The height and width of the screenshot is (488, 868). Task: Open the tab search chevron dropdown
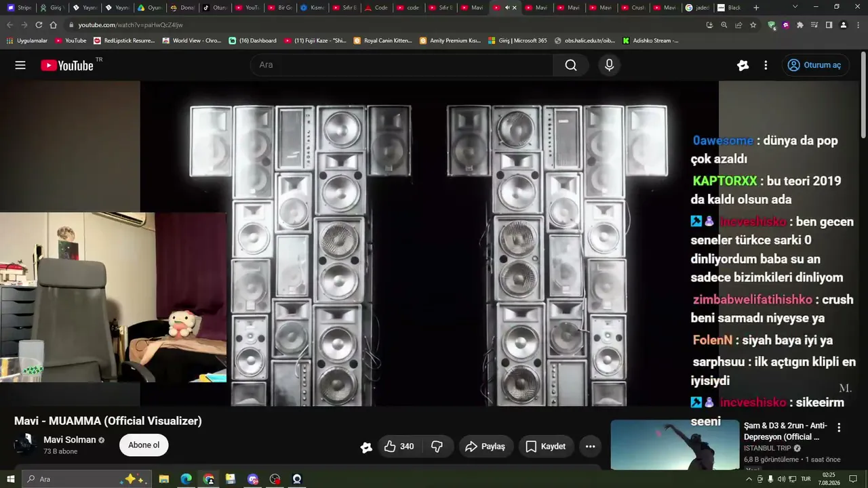click(x=795, y=7)
